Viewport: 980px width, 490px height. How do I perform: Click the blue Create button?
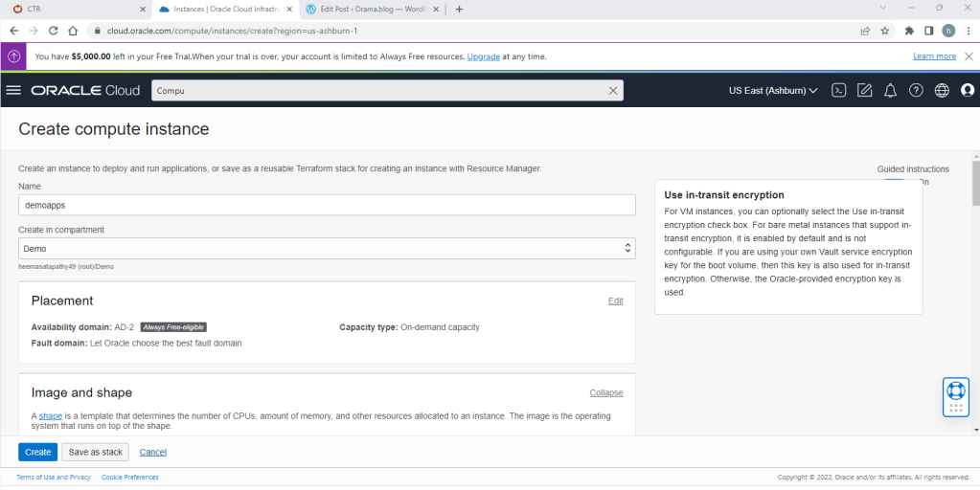pos(37,452)
